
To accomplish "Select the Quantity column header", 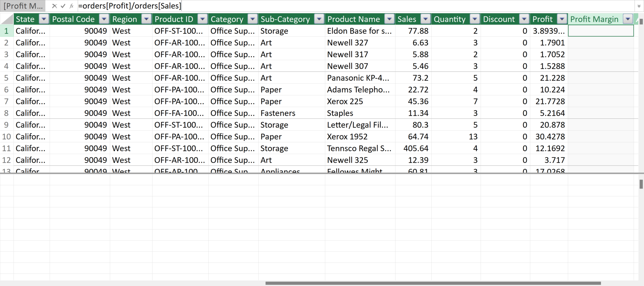I will coord(449,19).
